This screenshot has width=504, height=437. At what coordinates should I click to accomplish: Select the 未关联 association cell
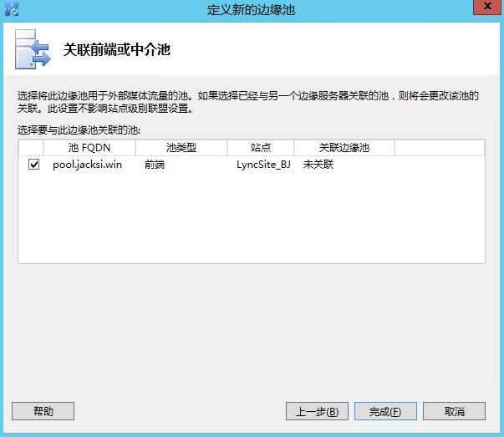pyautogui.click(x=318, y=165)
